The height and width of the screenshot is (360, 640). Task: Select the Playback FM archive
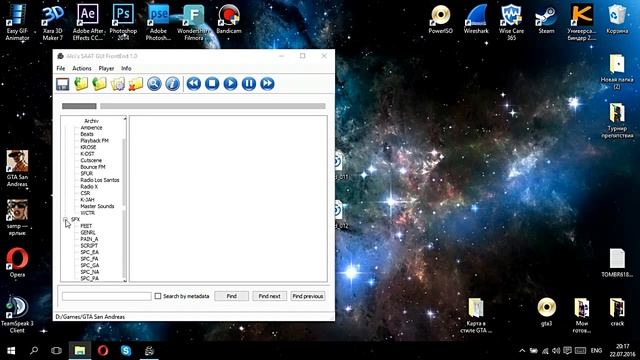pos(94,140)
